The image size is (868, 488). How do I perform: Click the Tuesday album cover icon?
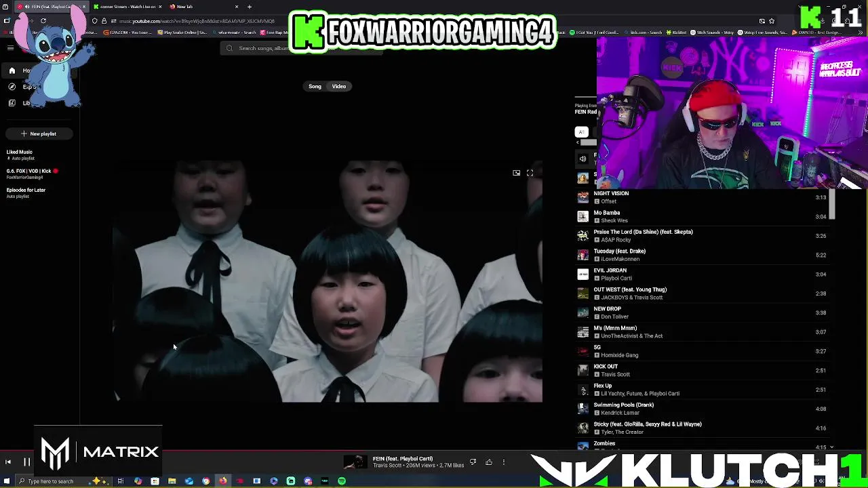(x=583, y=255)
